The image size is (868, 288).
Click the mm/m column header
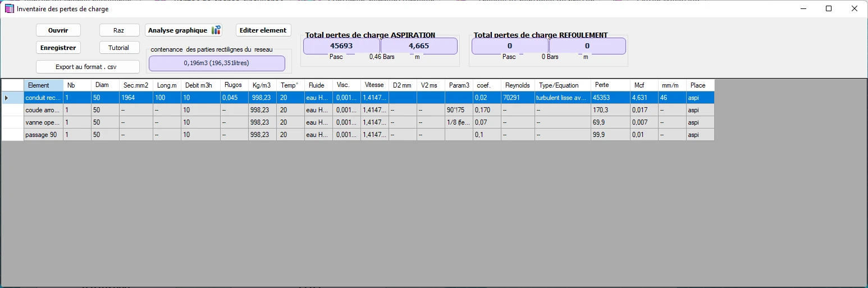672,85
